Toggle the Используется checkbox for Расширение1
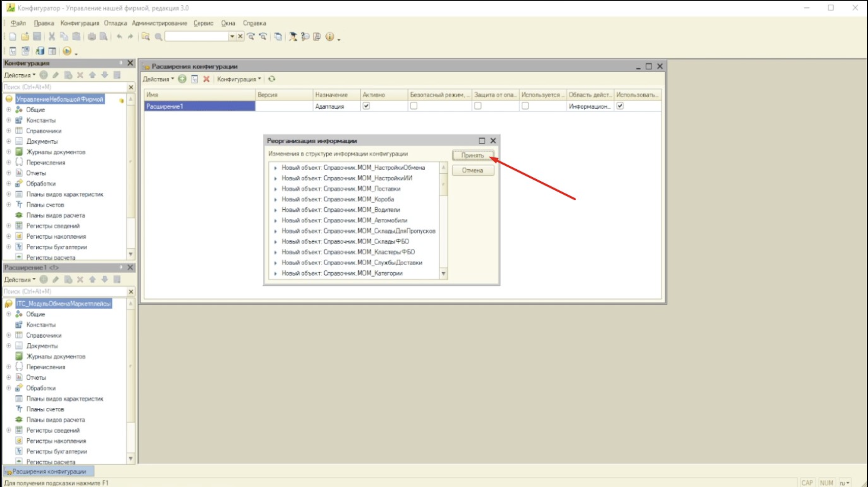This screenshot has width=868, height=487. click(525, 106)
